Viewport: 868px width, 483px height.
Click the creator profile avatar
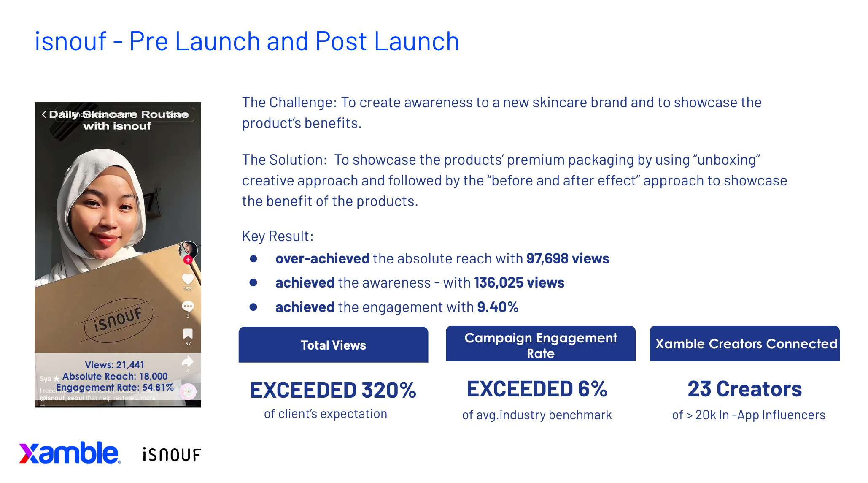(x=188, y=250)
